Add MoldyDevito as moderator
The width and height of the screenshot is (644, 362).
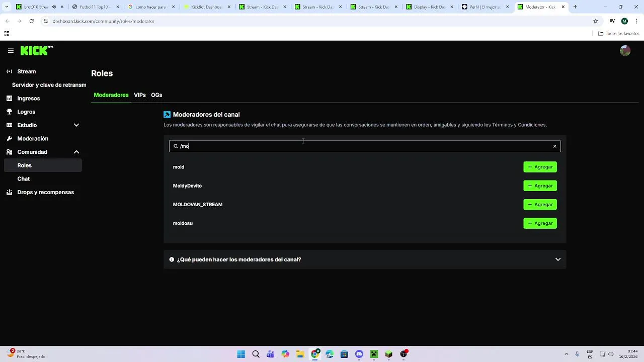[x=540, y=186]
